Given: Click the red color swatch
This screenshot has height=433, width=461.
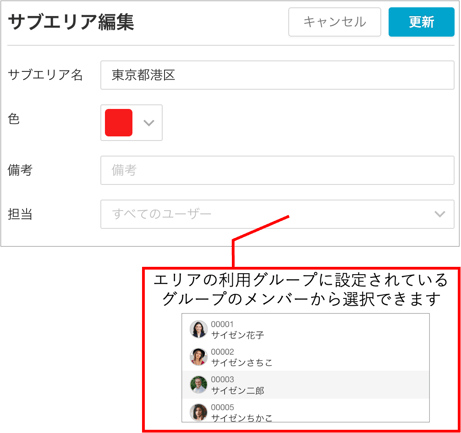Looking at the screenshot, I should (119, 122).
